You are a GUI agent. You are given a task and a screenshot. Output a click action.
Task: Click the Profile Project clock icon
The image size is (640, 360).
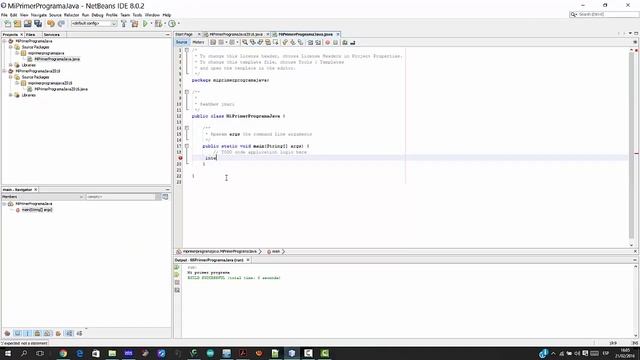click(x=172, y=24)
